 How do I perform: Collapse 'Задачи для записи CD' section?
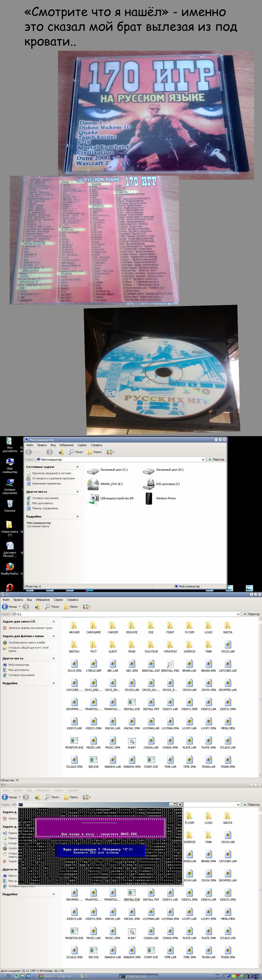pos(54,621)
